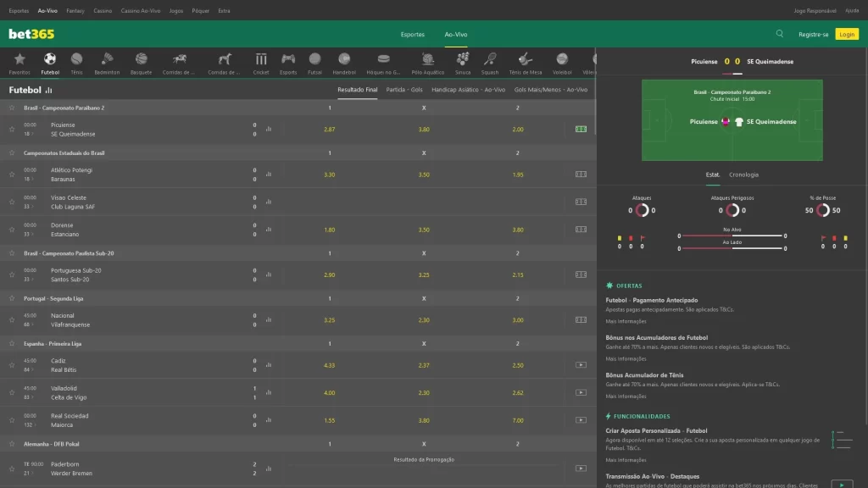Image resolution: width=868 pixels, height=488 pixels.
Task: Favorite the Alemanha DFB Pokal league
Action: [12, 444]
